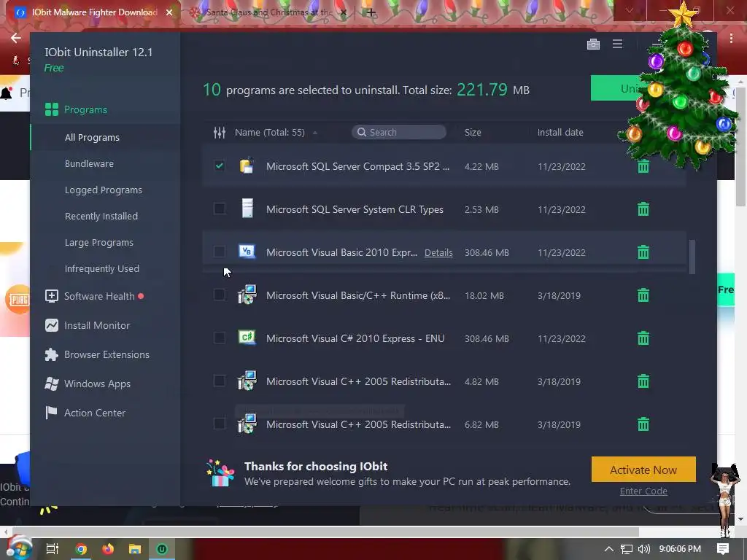Click the network icon in system tray

click(627, 549)
